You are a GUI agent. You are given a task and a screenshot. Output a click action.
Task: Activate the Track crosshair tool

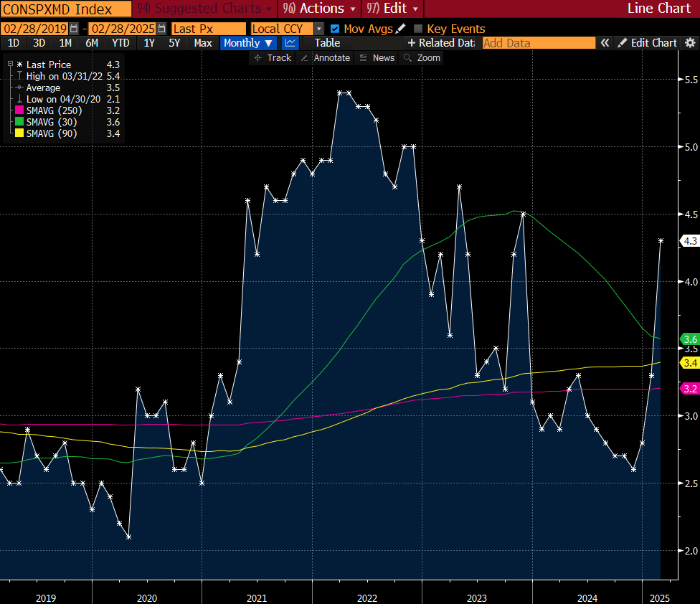tap(272, 57)
